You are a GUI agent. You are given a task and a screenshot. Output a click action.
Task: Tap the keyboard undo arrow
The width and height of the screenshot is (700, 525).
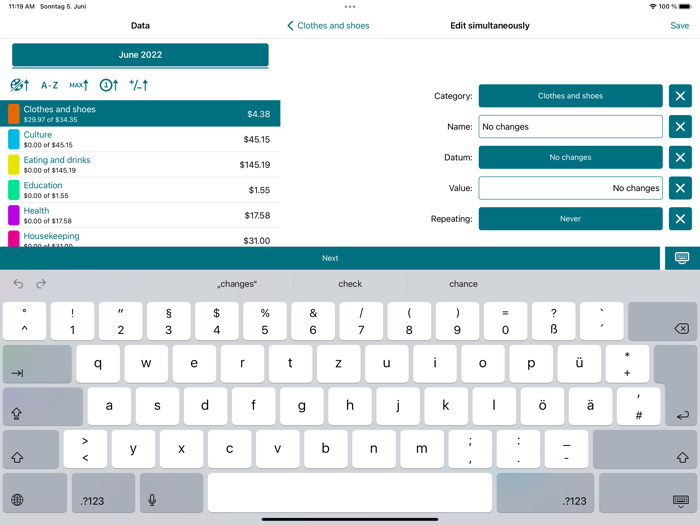coord(18,284)
